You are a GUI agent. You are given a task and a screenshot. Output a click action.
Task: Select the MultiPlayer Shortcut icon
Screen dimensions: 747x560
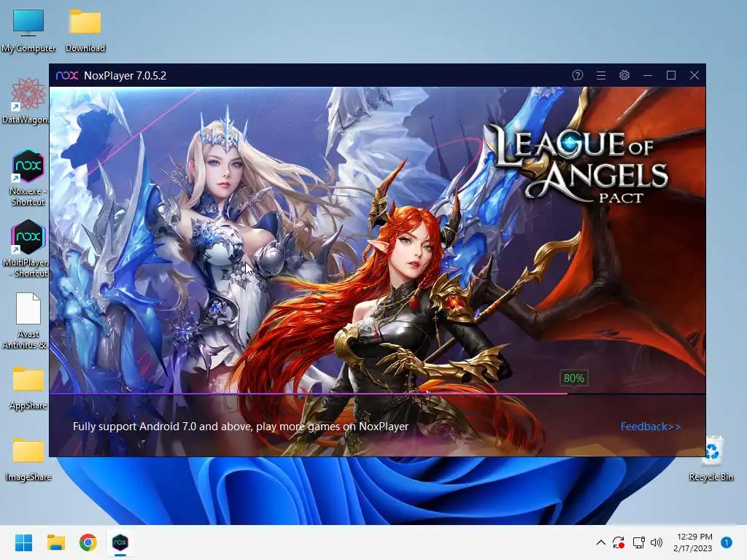point(27,249)
